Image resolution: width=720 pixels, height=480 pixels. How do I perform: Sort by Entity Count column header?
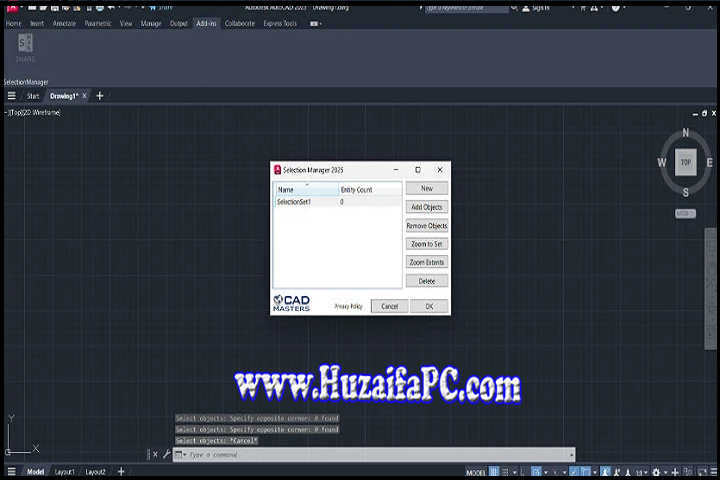(370, 189)
